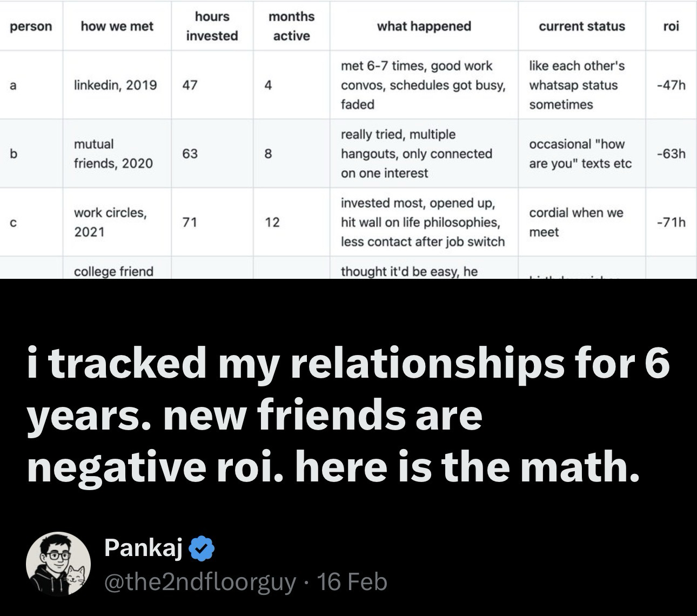Select the "-63h" roi cell
The image size is (697, 616).
pos(671,153)
